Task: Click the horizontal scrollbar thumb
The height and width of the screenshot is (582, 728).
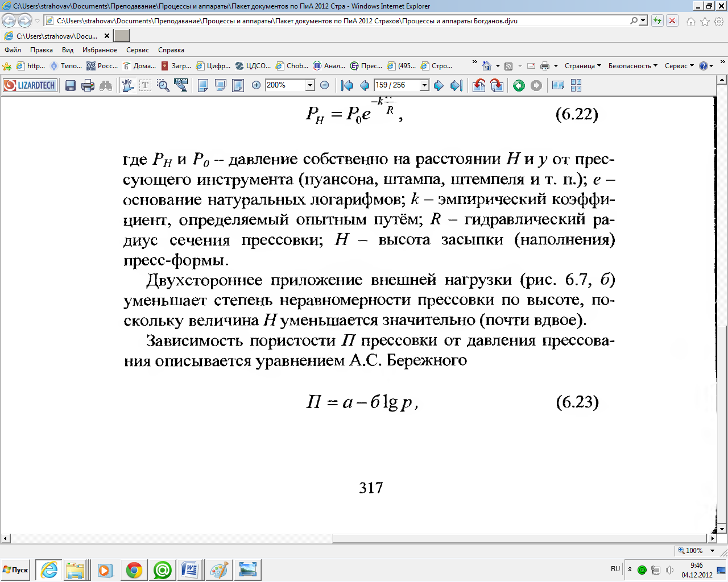Action: (520, 538)
